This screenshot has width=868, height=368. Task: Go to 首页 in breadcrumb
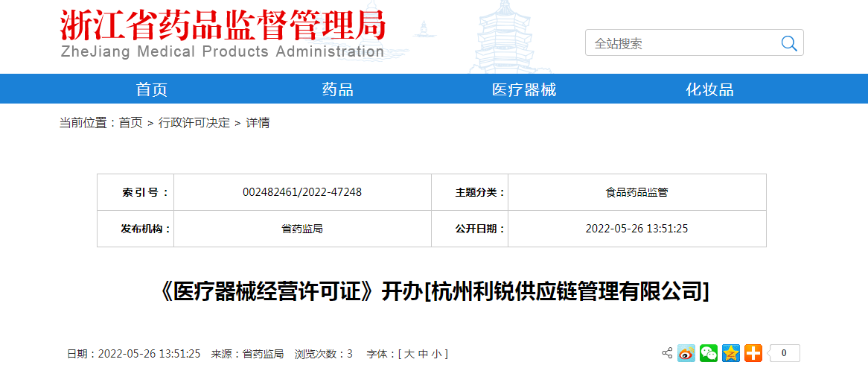click(130, 123)
